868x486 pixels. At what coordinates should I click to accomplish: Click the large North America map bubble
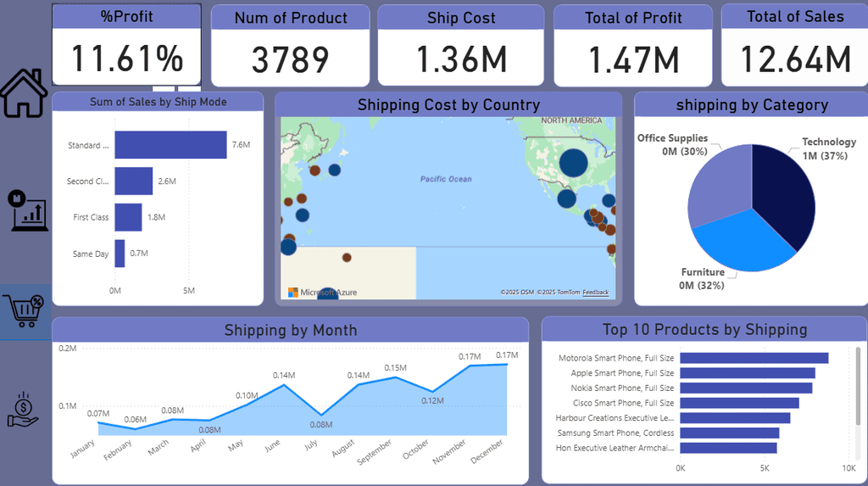(x=573, y=162)
